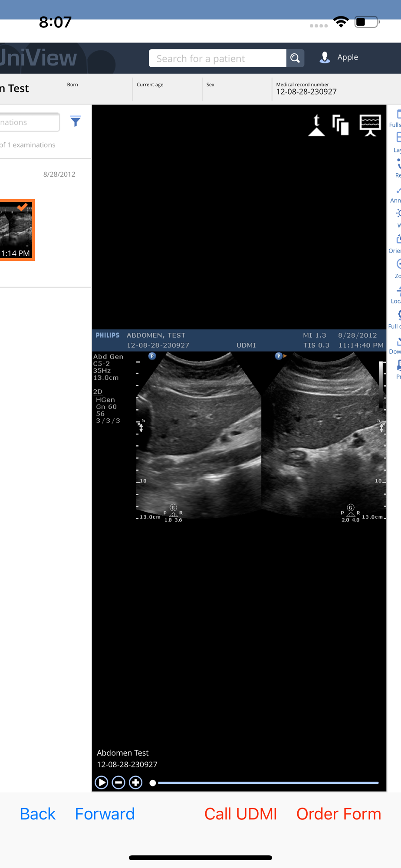This screenshot has height=868, width=401.
Task: Click the battery status icon
Action: 367,22
